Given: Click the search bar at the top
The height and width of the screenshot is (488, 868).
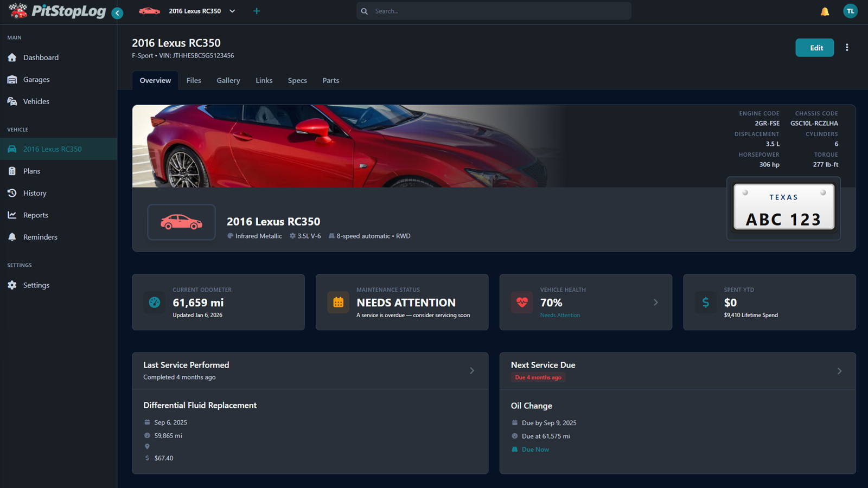Looking at the screenshot, I should pos(493,11).
